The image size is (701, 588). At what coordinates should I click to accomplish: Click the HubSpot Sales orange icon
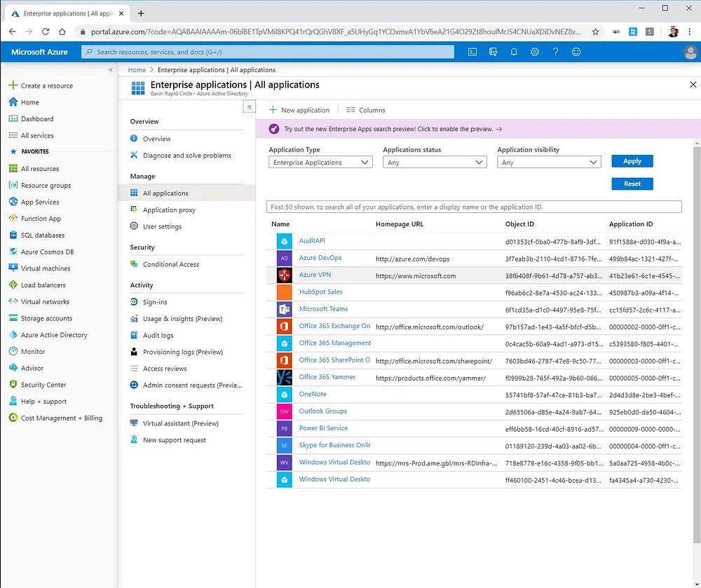tap(285, 292)
